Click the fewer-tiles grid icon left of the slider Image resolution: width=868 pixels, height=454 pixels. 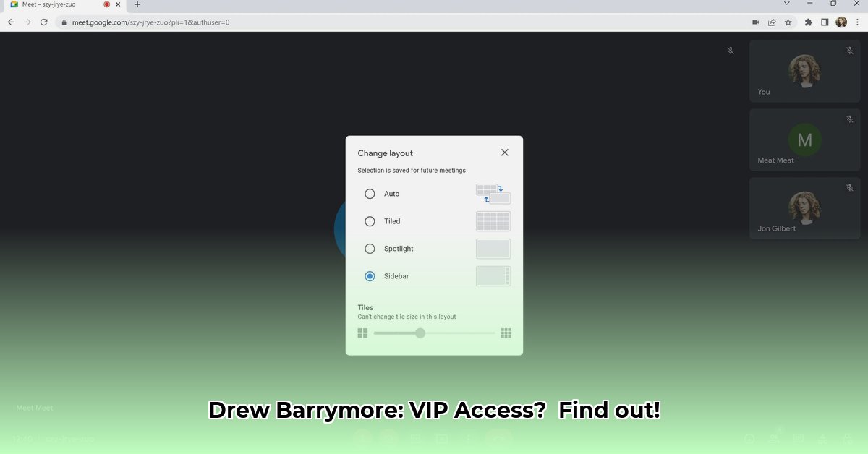click(362, 333)
